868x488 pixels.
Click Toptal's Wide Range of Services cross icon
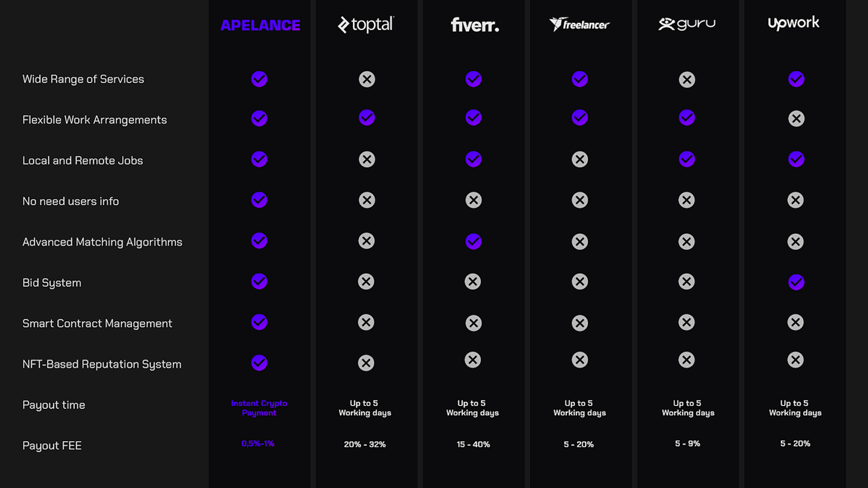(367, 79)
